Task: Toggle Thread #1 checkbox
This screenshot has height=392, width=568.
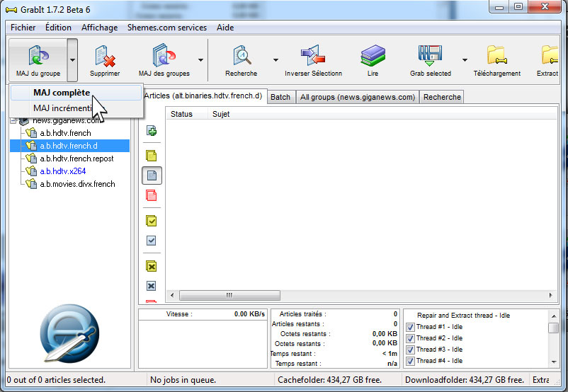Action: click(x=410, y=327)
